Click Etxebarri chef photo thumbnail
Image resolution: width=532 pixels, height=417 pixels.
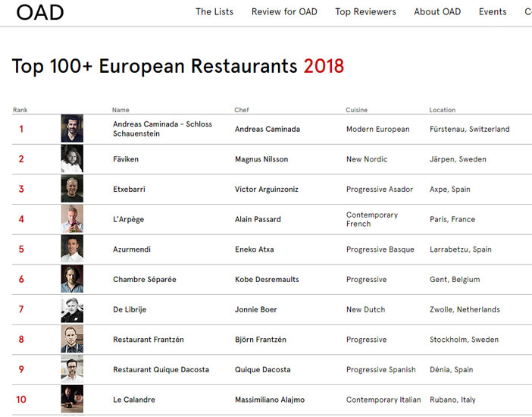pos(72,189)
